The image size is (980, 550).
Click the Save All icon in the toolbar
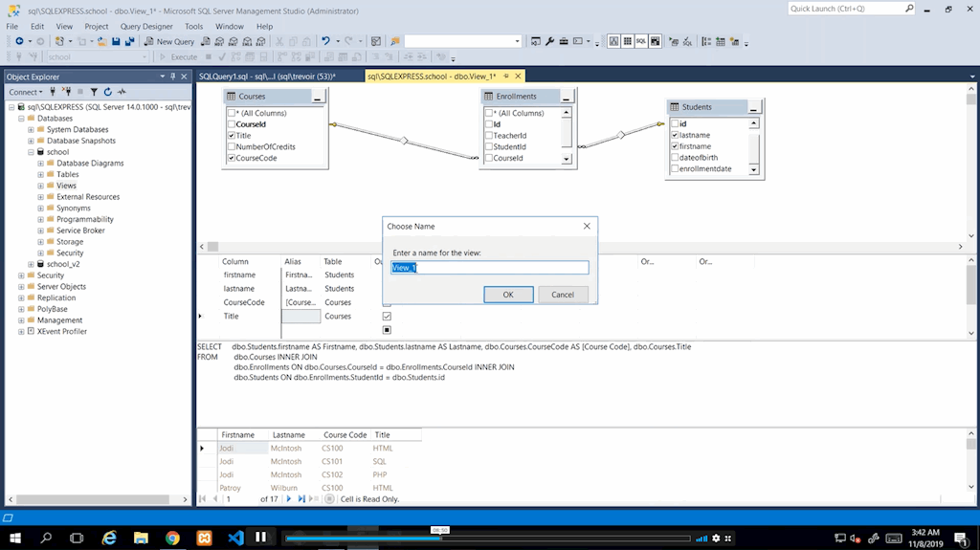[x=129, y=41]
